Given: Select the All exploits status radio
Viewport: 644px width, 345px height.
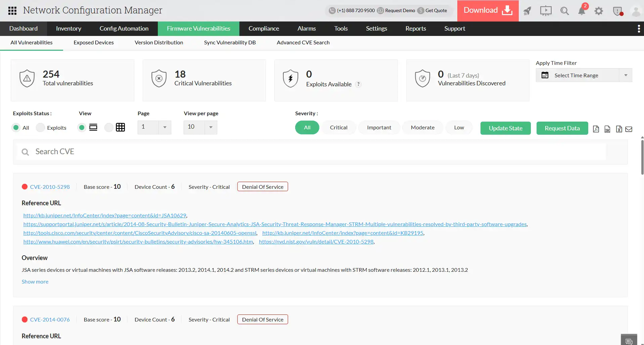Looking at the screenshot, I should click(x=16, y=128).
